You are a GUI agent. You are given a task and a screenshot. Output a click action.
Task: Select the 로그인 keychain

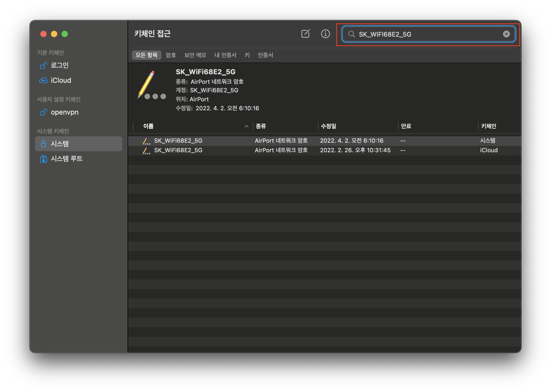pyautogui.click(x=59, y=65)
